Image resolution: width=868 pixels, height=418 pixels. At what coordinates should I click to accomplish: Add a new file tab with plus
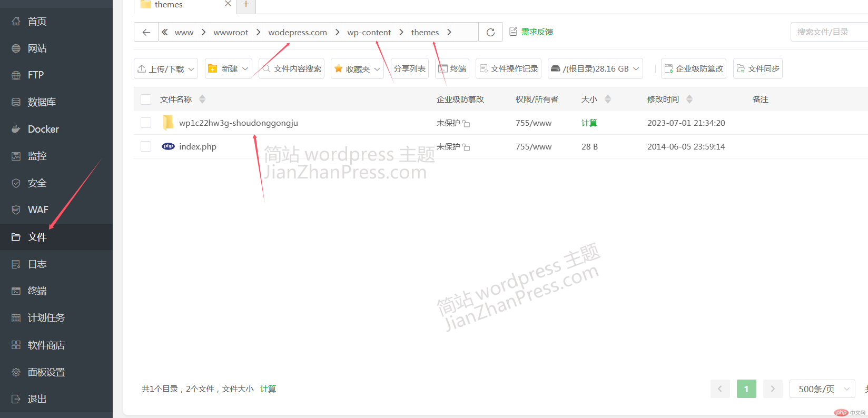point(246,5)
